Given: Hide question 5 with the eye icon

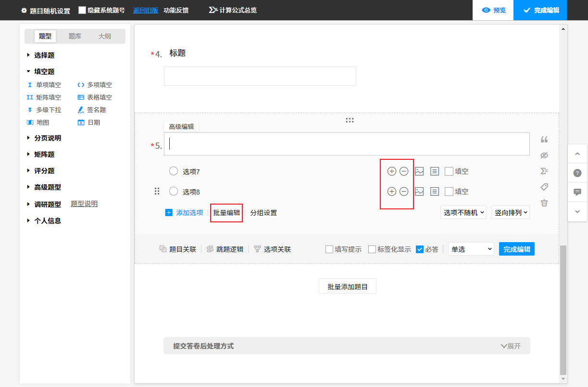Looking at the screenshot, I should 544,155.
